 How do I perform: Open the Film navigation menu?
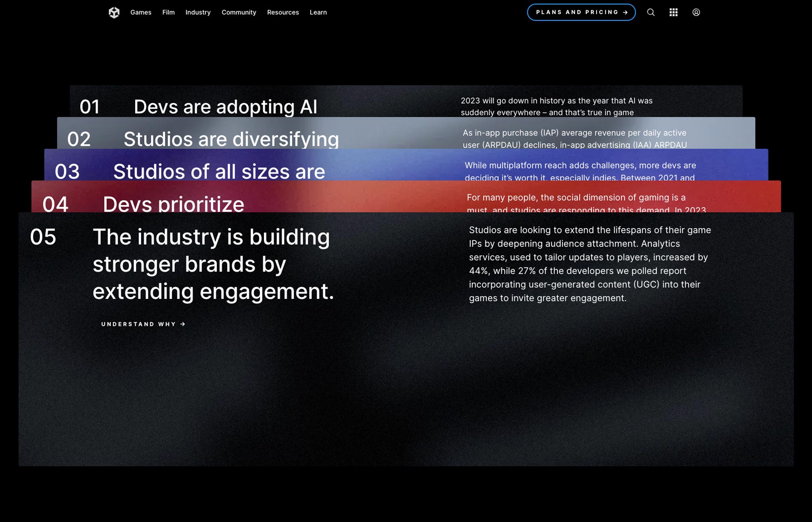pos(168,12)
